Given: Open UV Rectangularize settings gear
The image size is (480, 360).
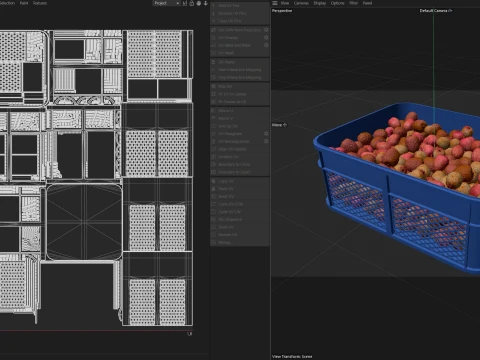Looking at the screenshot, I should (266, 141).
